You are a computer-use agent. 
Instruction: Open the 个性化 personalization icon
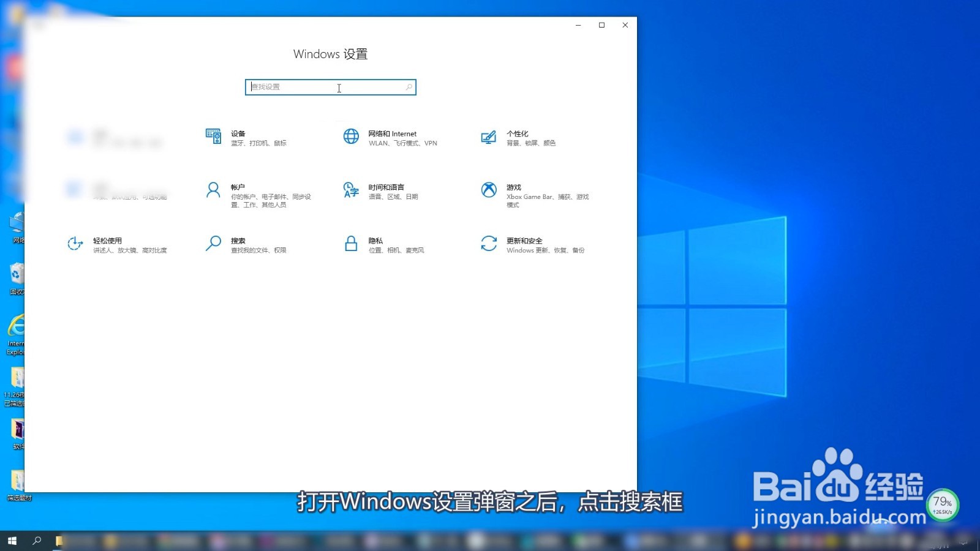(x=488, y=137)
